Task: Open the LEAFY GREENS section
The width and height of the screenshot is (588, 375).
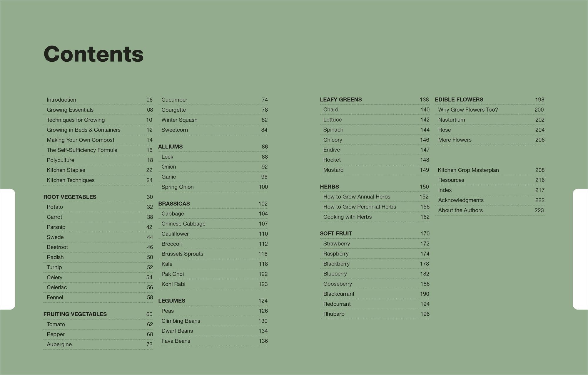Action: [341, 100]
